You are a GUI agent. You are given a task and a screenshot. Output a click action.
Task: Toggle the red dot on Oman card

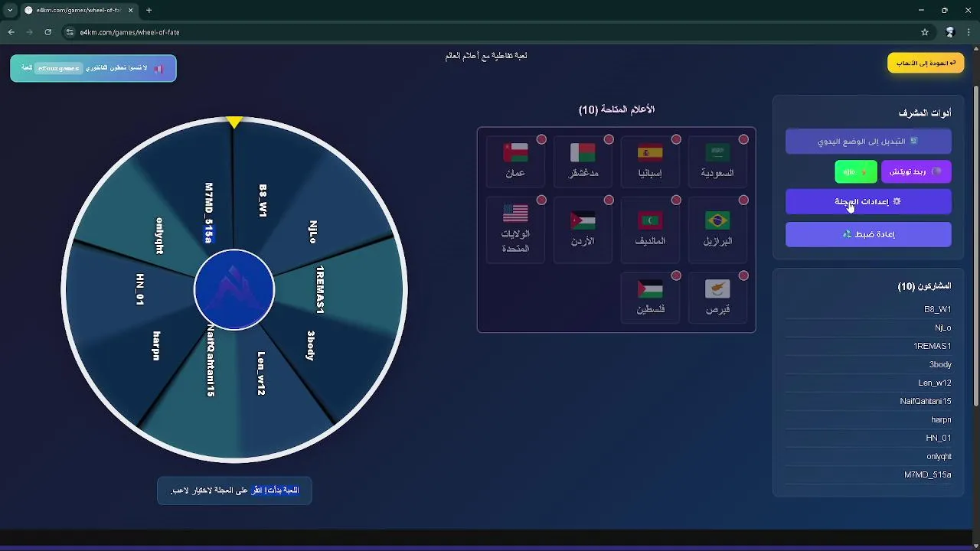pyautogui.click(x=541, y=139)
